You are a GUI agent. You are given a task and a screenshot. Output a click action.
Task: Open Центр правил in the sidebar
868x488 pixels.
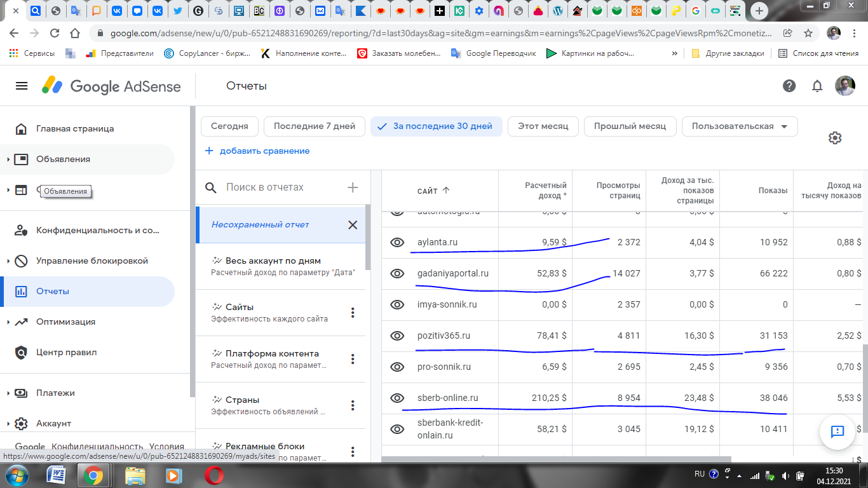coord(66,352)
